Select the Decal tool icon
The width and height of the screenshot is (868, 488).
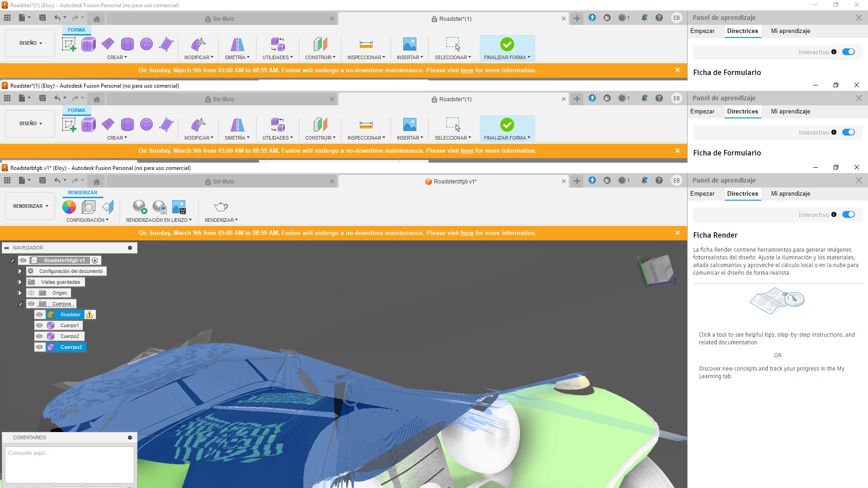(x=108, y=207)
